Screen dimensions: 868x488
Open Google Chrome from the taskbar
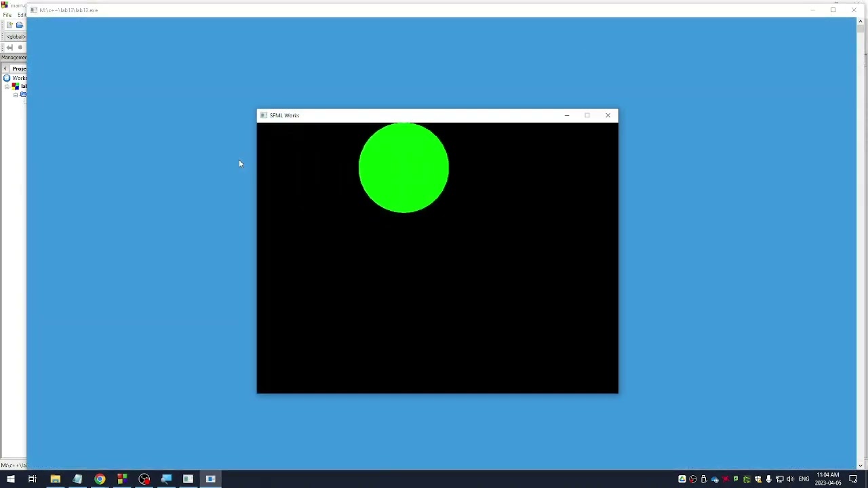tap(100, 479)
